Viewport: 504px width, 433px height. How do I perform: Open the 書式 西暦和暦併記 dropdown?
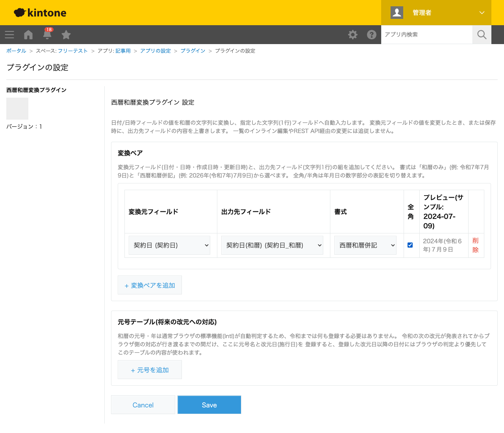click(x=365, y=245)
